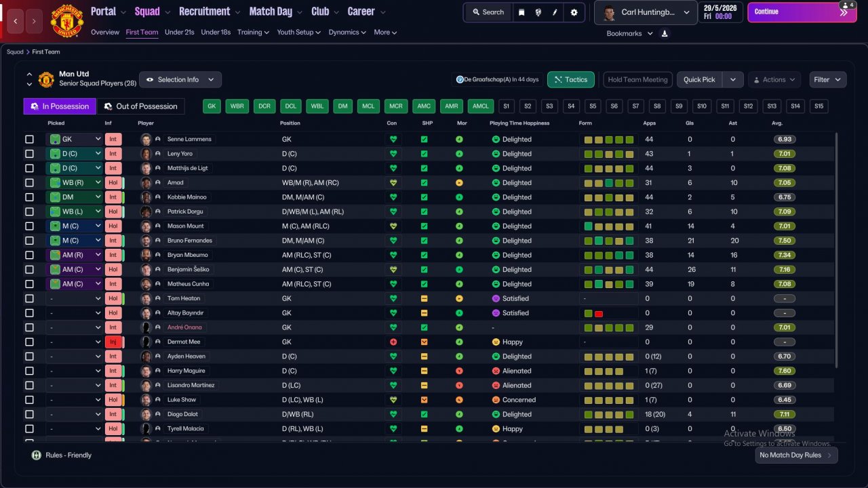Screen dimensions: 868x488
Task: Switch to the Under 21s tab
Action: [x=180, y=33]
